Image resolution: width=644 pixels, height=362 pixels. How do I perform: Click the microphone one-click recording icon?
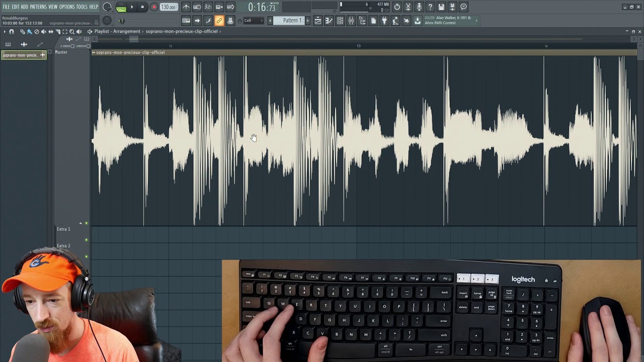click(x=419, y=7)
